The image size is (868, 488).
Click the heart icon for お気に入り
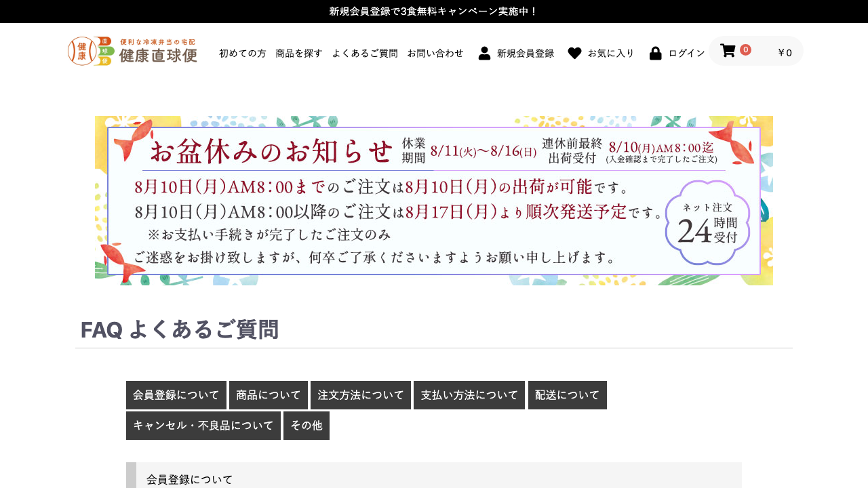coord(574,53)
